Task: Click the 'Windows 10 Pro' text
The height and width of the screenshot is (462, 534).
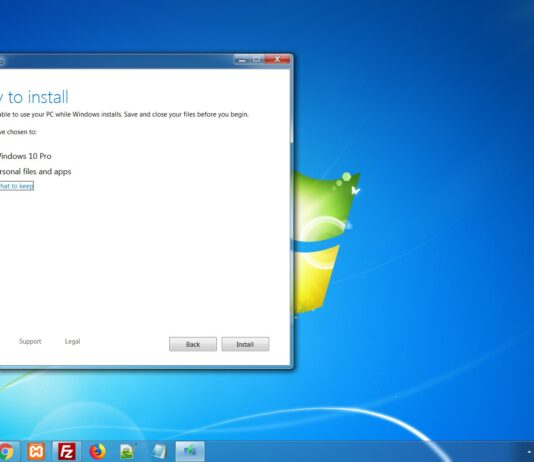Action: [26, 156]
